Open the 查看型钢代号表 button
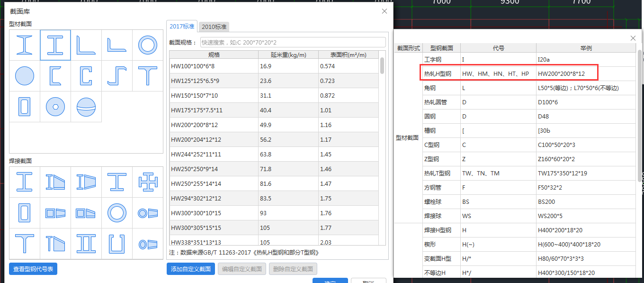 pyautogui.click(x=33, y=269)
